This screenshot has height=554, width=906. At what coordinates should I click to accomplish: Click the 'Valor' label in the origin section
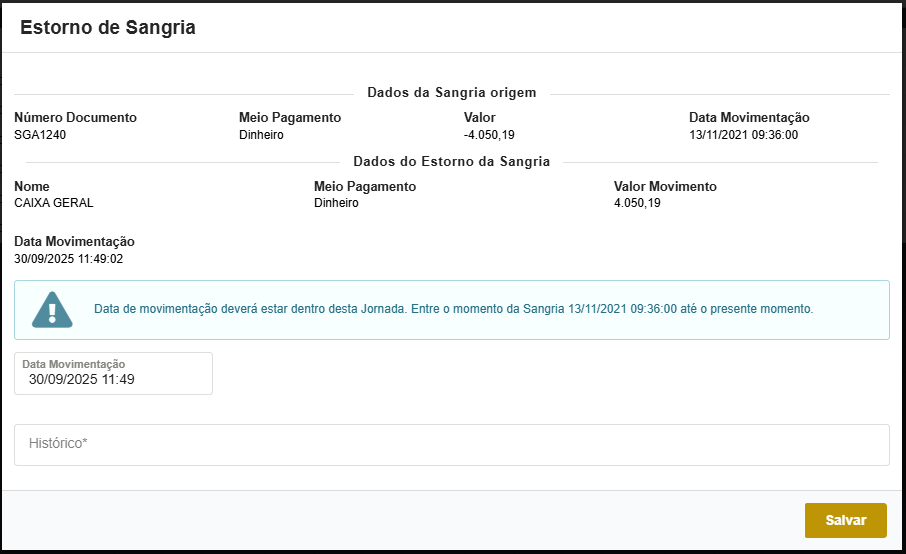pos(480,118)
